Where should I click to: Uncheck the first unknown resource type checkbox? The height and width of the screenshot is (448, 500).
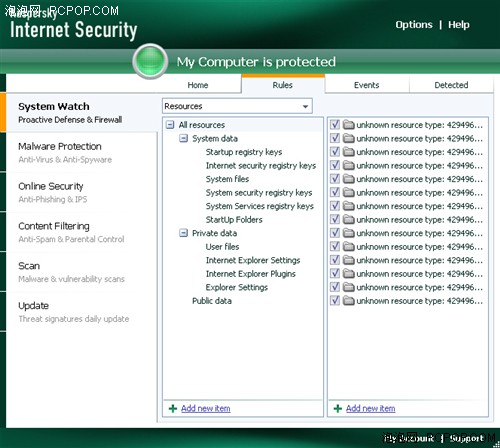pos(335,125)
